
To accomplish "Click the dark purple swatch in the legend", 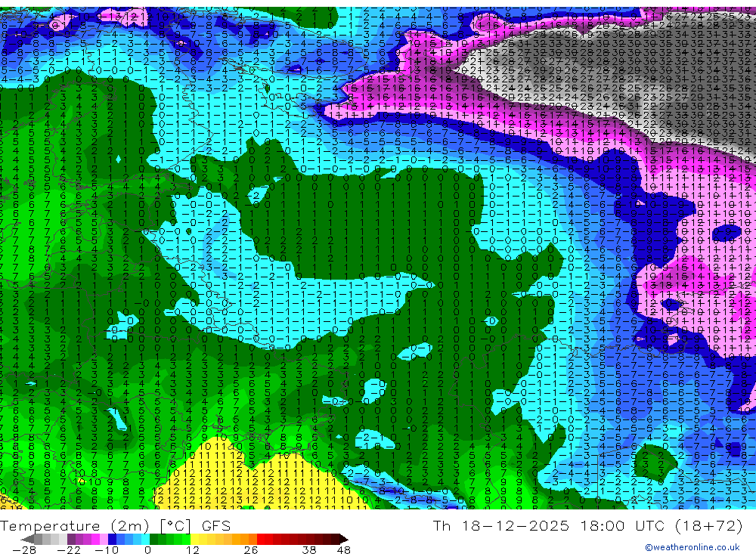I will [x=71, y=540].
